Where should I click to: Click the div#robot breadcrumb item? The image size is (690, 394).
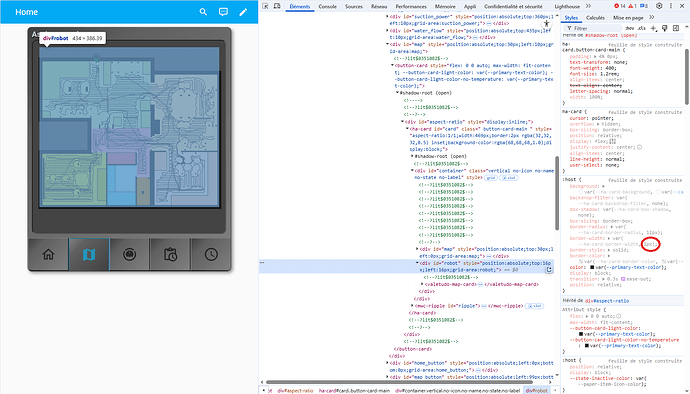click(x=537, y=390)
